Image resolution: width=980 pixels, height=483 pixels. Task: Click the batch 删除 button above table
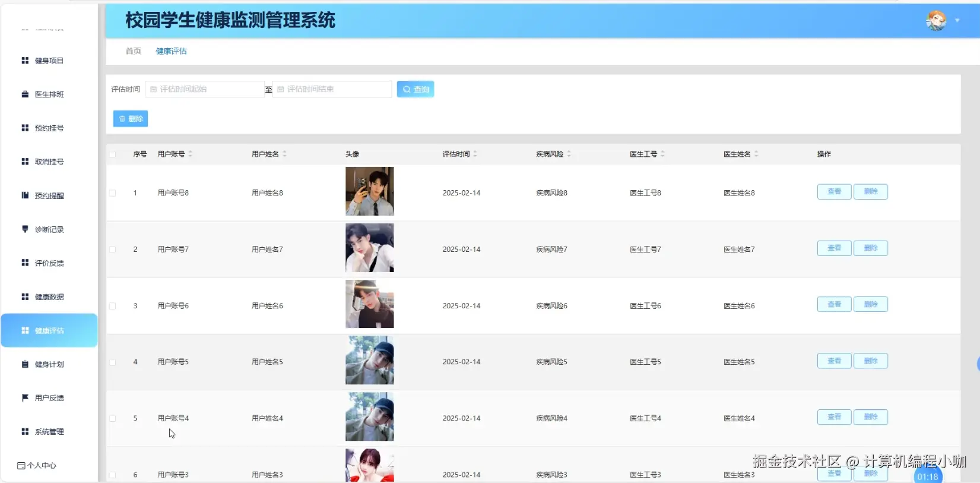coord(131,119)
